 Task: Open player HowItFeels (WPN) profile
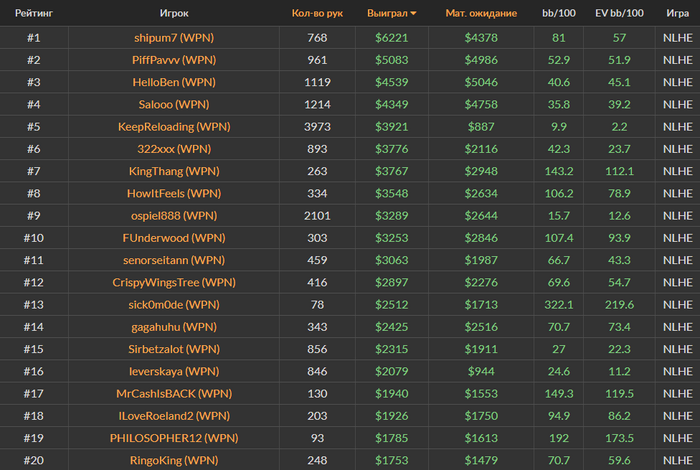174,194
